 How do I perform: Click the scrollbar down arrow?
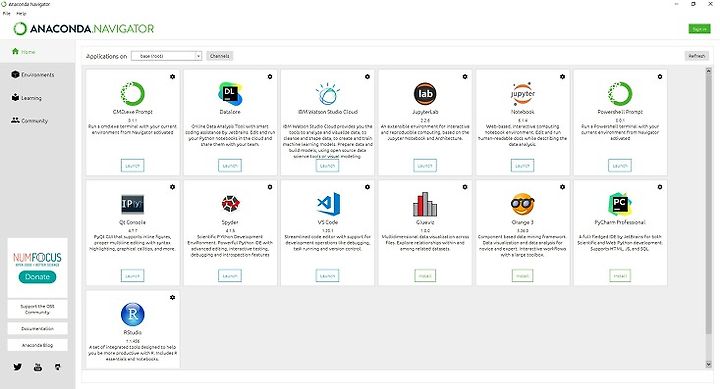point(708,364)
